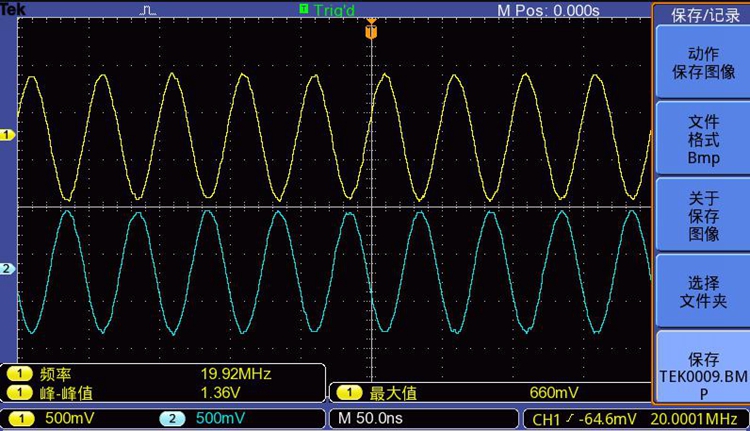Open 选择文件夹 to choose a folder
750x431 pixels.
pos(703,291)
